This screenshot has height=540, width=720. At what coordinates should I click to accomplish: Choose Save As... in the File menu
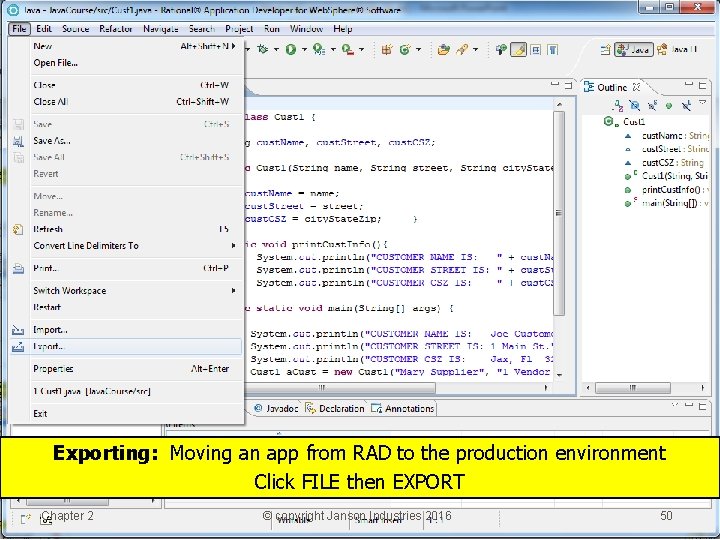click(x=125, y=141)
